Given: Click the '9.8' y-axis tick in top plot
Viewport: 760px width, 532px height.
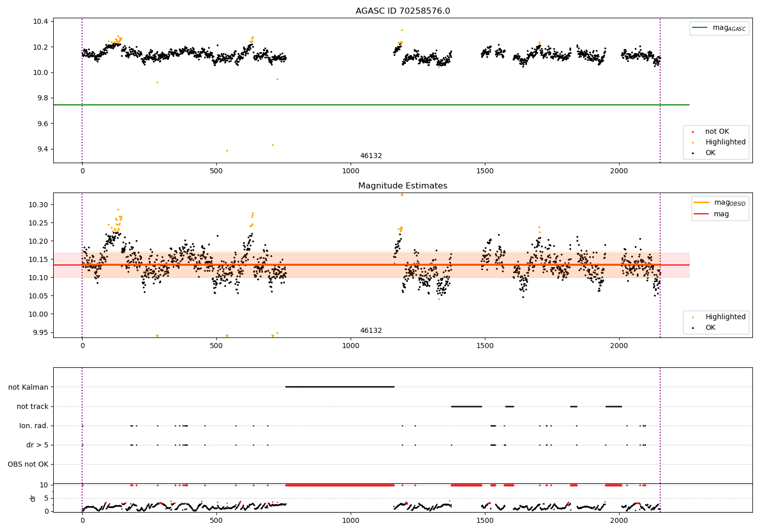Looking at the screenshot, I should coord(43,98).
